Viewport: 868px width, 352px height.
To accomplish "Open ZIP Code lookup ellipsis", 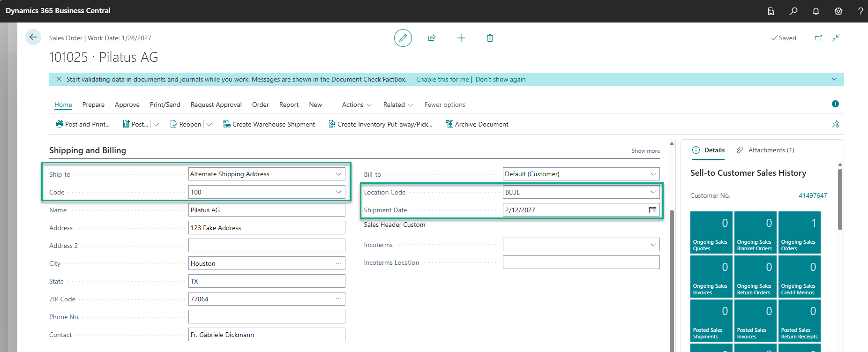I will (x=338, y=299).
